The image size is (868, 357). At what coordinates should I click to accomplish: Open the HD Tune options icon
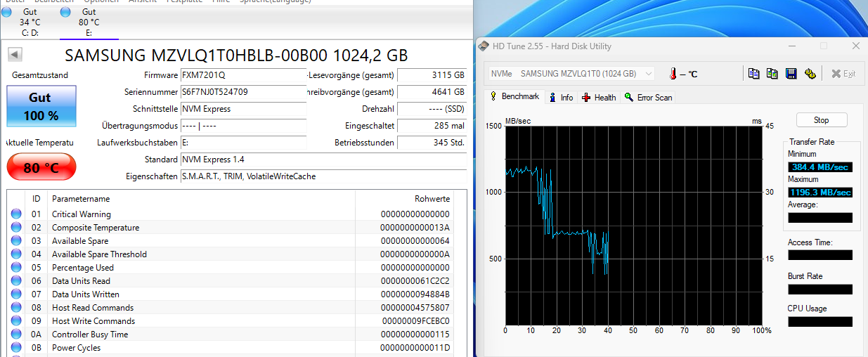click(810, 74)
